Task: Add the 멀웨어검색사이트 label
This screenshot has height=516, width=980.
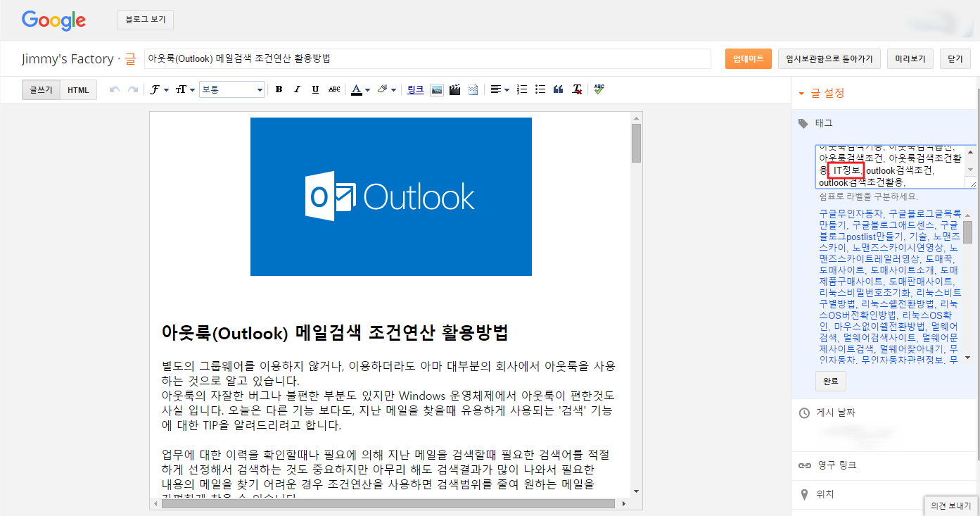Action: point(881,339)
